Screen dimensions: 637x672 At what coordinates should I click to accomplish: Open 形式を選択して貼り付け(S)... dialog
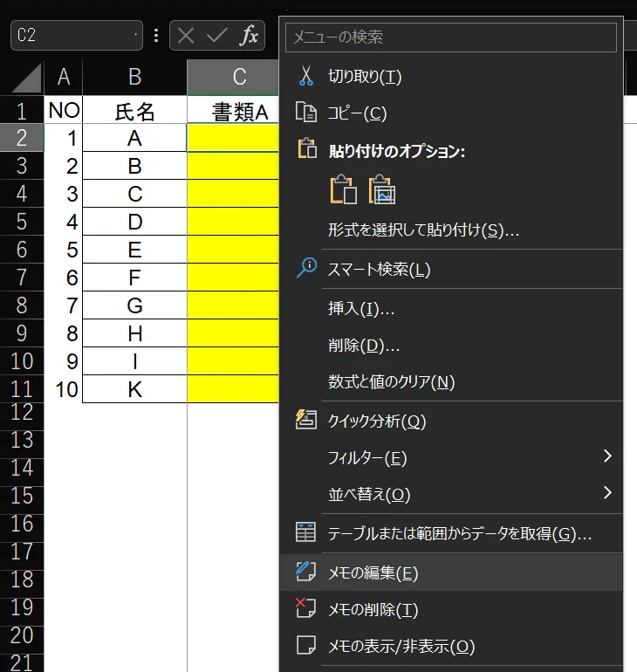pos(451,230)
